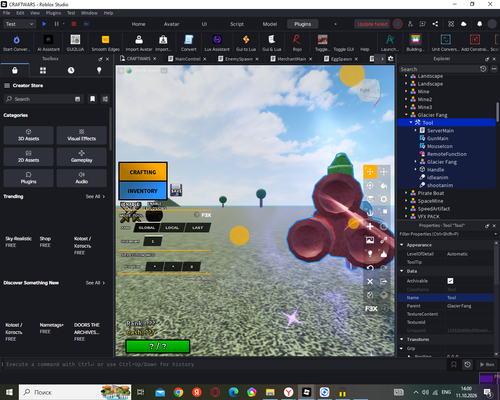500x400 pixels.
Task: Open Chrome from the taskbar
Action: tap(178, 392)
